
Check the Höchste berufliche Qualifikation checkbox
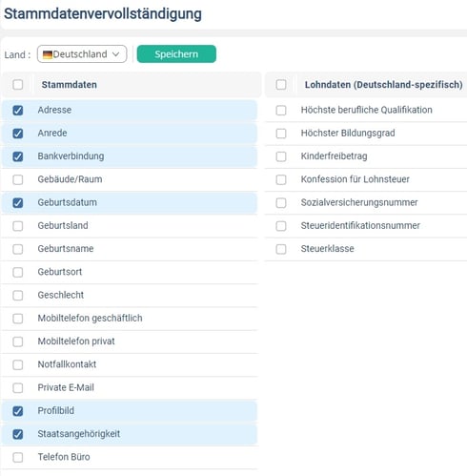[281, 110]
